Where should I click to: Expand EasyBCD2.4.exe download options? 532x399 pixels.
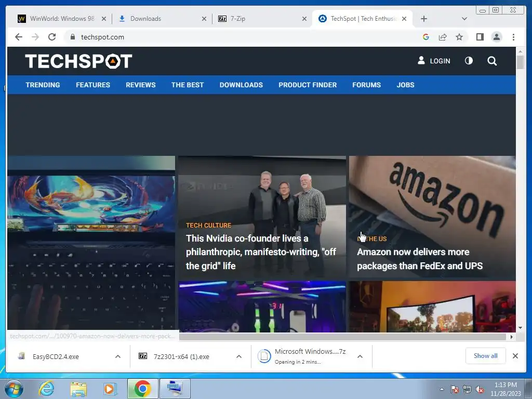pyautogui.click(x=118, y=356)
